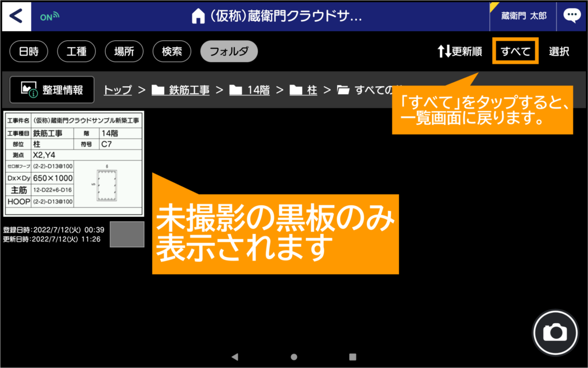Tap the sort arrows 更新順 icon
The image size is (588, 368).
coord(444,51)
